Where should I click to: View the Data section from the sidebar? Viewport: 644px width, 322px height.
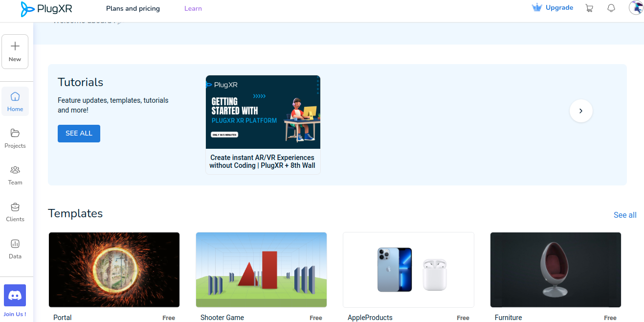pos(15,249)
